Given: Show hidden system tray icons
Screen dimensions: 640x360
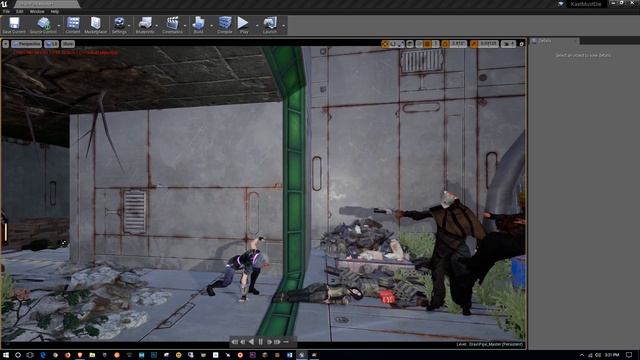Looking at the screenshot, I should 582,355.
